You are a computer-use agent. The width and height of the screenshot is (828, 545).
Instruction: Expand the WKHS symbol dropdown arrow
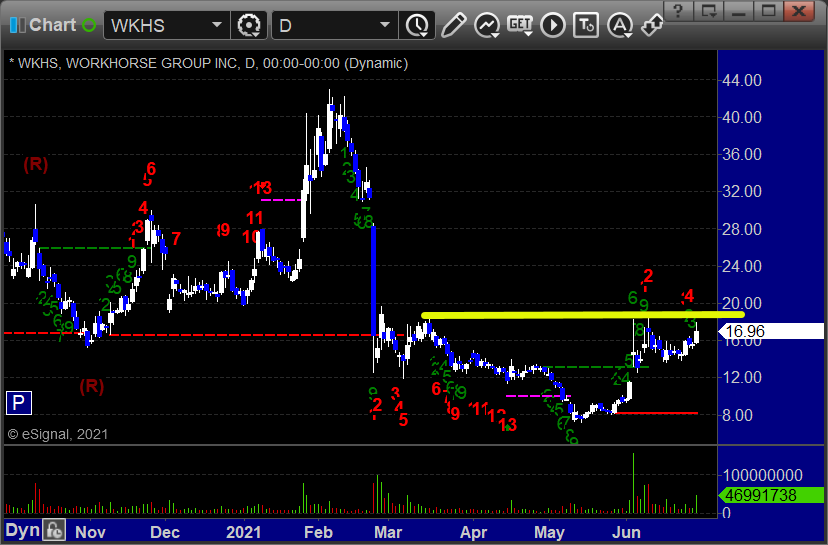click(217, 25)
